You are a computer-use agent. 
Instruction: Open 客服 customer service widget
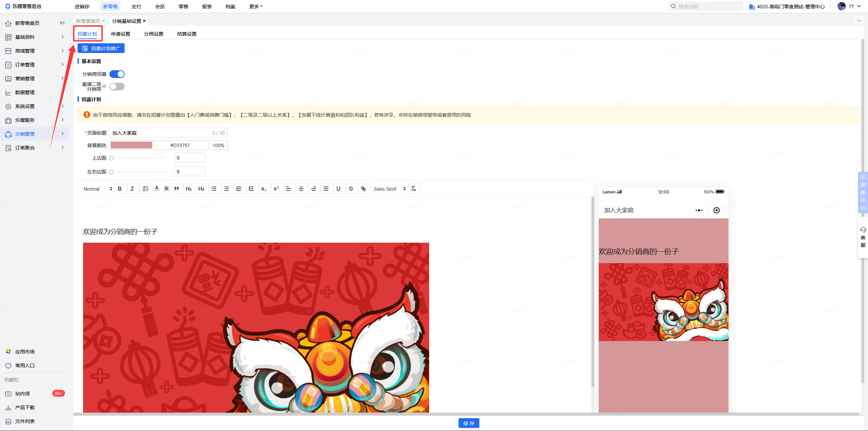pyautogui.click(x=863, y=237)
